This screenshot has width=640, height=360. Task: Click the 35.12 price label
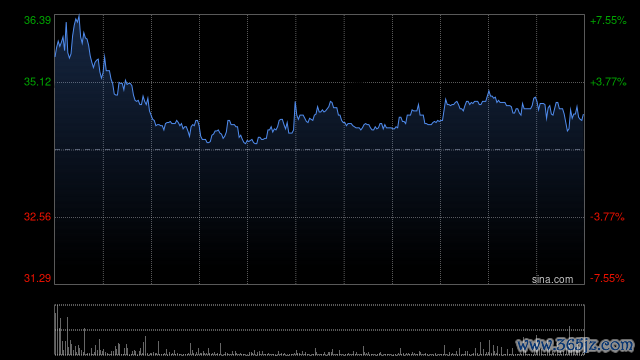click(x=38, y=82)
